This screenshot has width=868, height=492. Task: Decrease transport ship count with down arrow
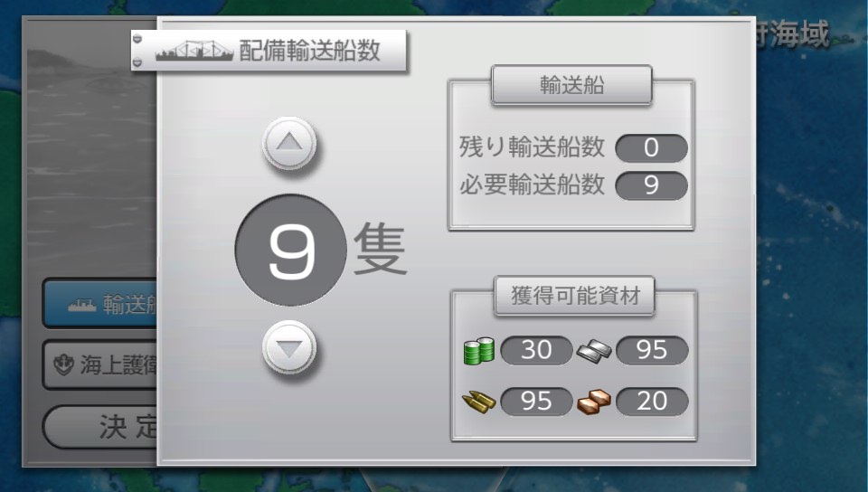(x=289, y=348)
